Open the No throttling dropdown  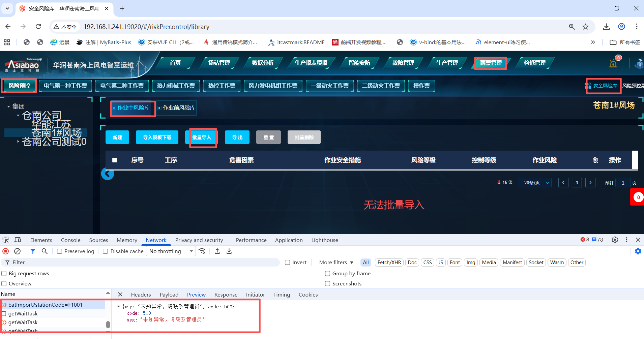point(171,251)
